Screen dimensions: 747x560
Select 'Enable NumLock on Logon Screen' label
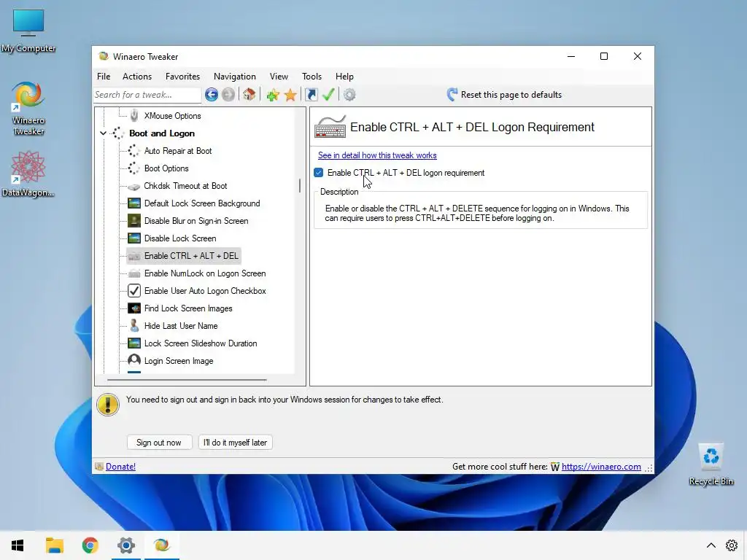(x=205, y=273)
